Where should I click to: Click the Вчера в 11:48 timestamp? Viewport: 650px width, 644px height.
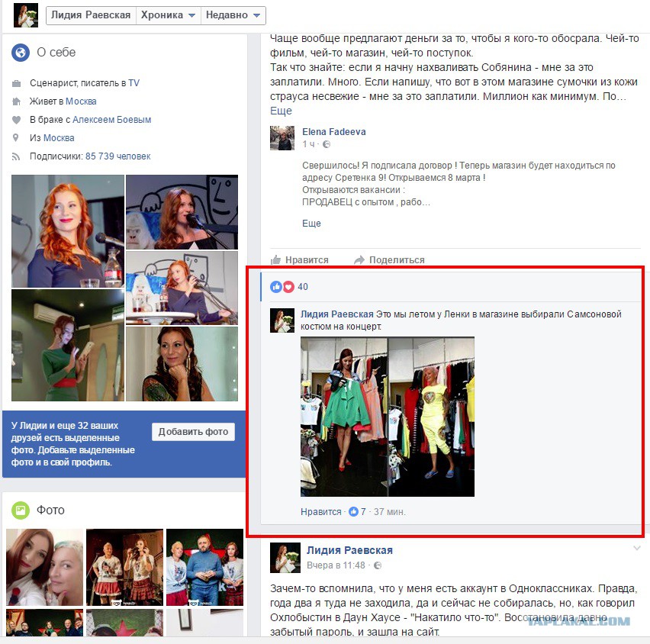tap(336, 565)
